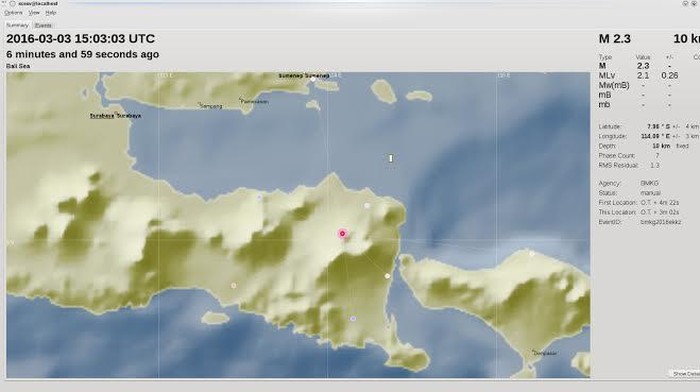
Task: Open the View menu
Action: tap(34, 13)
